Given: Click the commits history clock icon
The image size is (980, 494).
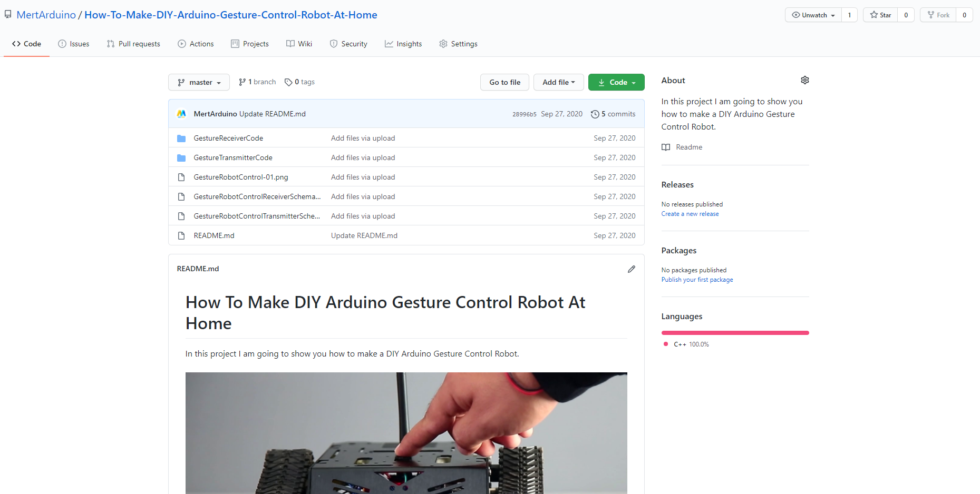Looking at the screenshot, I should pos(595,114).
